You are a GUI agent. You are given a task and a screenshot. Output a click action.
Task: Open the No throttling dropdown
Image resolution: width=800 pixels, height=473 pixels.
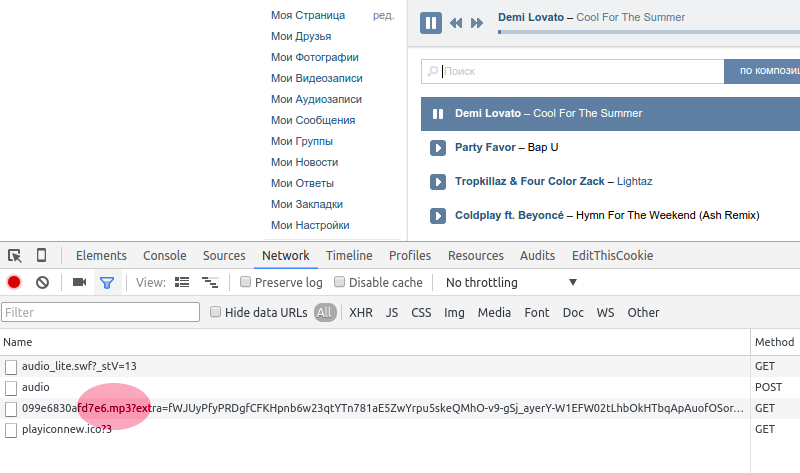[511, 282]
